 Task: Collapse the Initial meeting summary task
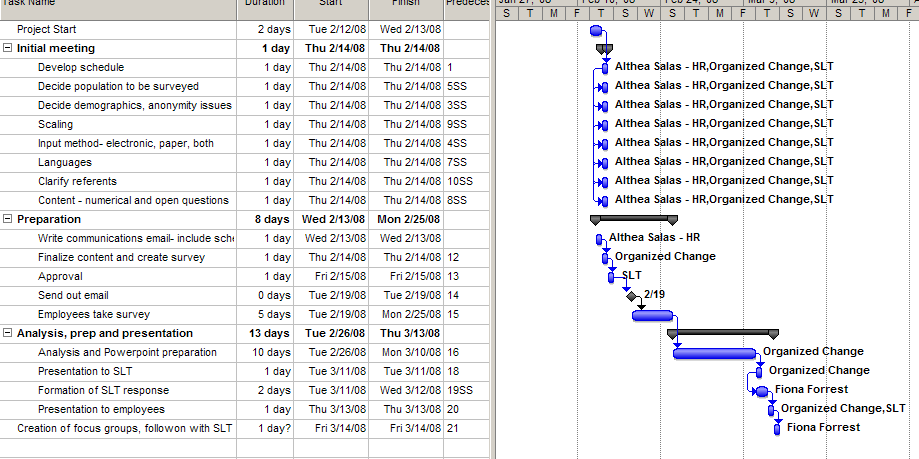coord(8,48)
